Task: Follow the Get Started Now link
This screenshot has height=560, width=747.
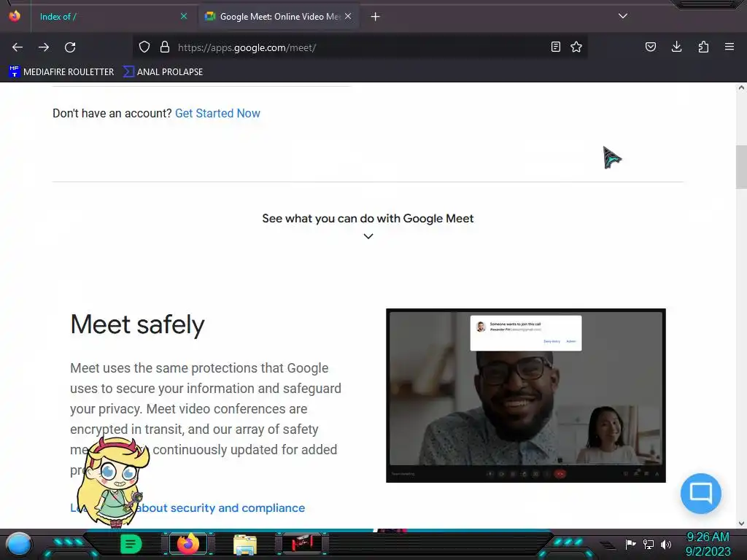Action: (x=217, y=113)
